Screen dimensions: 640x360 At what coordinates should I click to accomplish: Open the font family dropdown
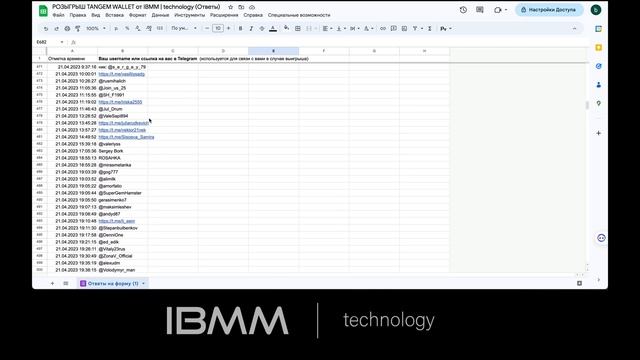click(x=184, y=29)
